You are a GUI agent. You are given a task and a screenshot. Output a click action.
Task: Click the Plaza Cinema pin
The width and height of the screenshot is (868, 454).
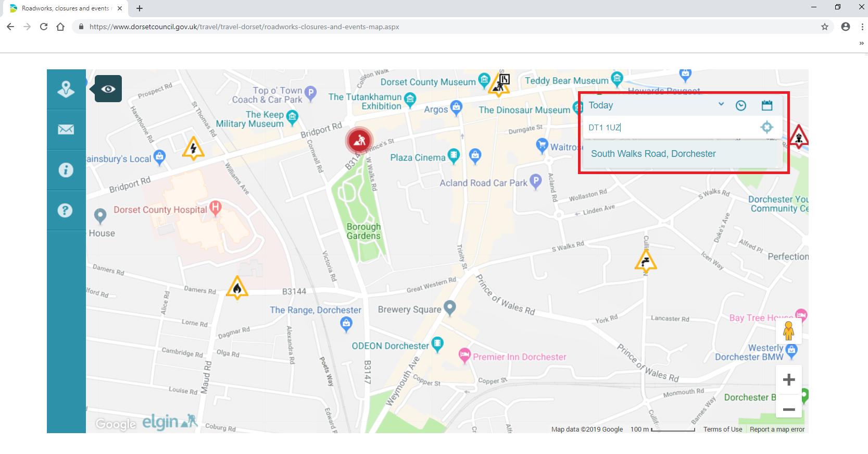coord(454,155)
